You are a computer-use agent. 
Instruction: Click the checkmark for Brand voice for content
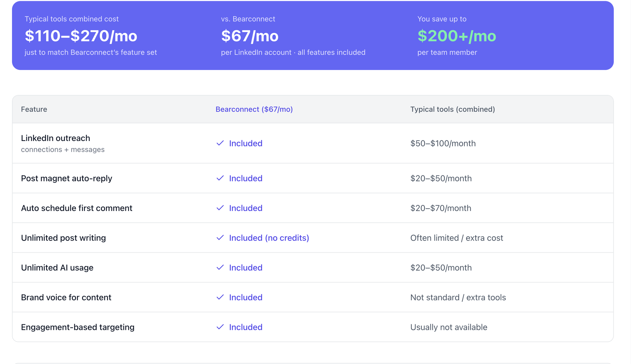tap(220, 297)
